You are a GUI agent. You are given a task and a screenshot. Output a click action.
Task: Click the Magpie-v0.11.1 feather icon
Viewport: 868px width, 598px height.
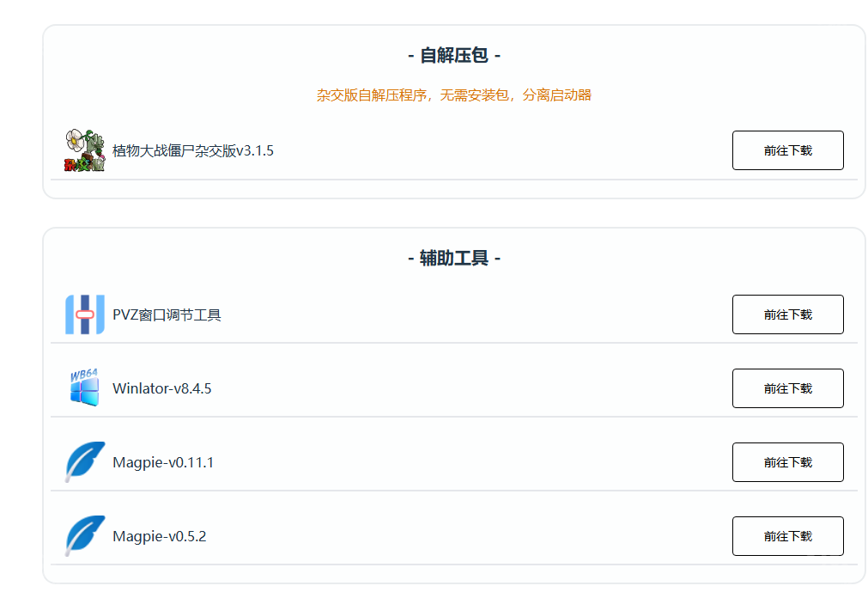tap(84, 462)
